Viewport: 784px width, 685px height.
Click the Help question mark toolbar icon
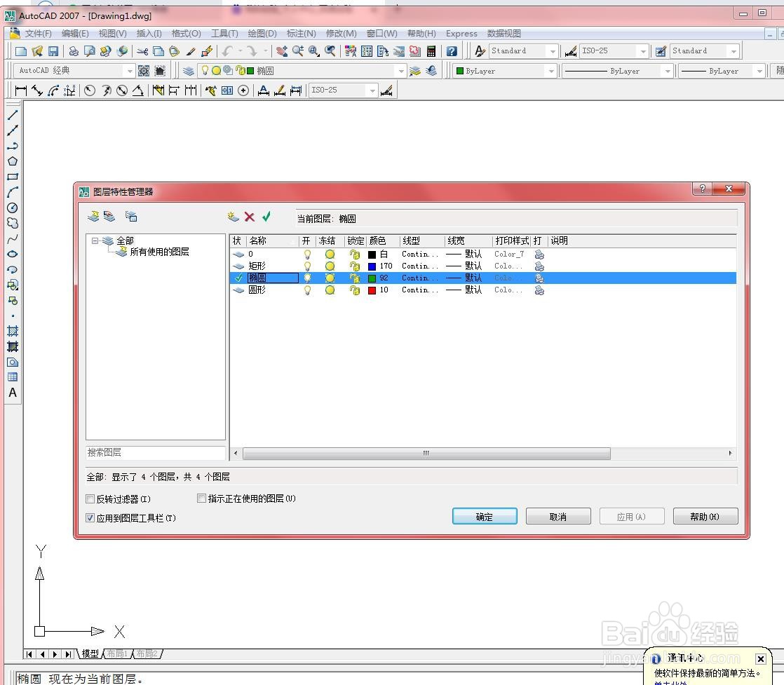pyautogui.click(x=452, y=51)
